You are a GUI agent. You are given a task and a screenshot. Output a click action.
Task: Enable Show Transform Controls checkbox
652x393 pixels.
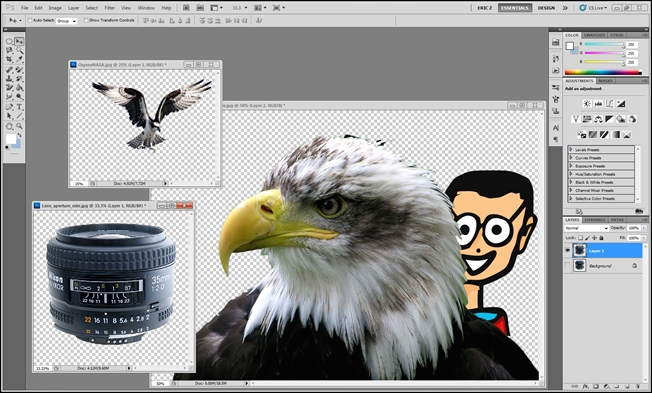86,20
